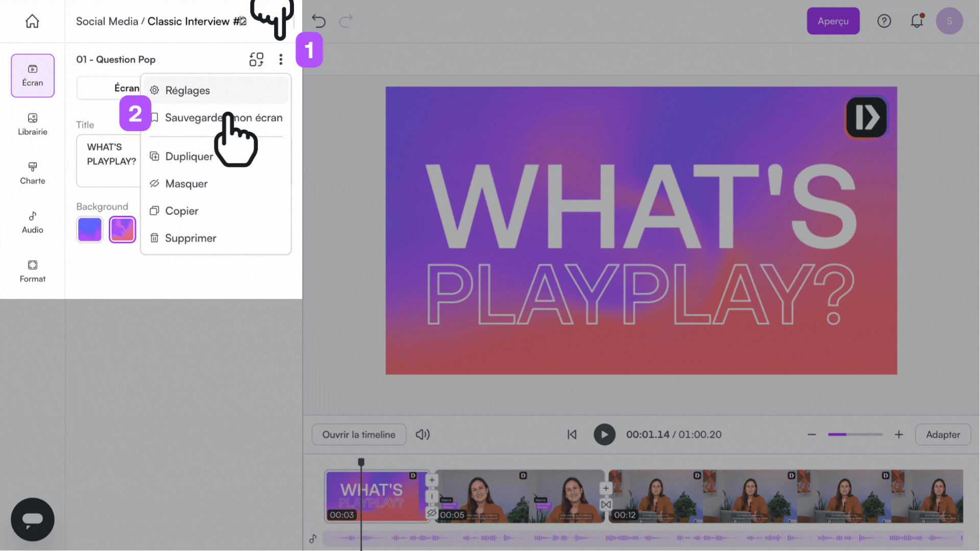980x551 pixels.
Task: Click the replace screen template icon
Action: pos(256,59)
